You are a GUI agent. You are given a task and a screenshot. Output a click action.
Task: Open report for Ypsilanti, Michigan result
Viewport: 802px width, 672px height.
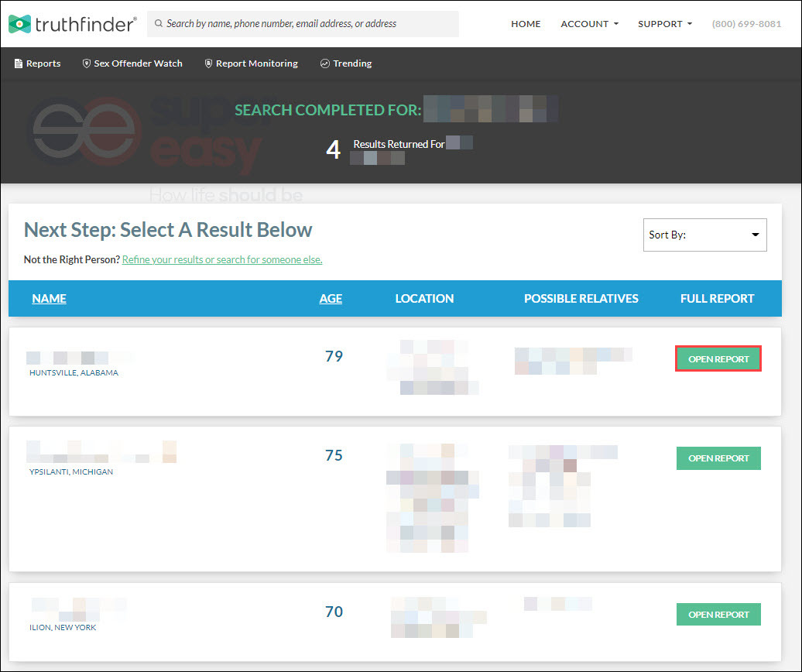point(718,458)
